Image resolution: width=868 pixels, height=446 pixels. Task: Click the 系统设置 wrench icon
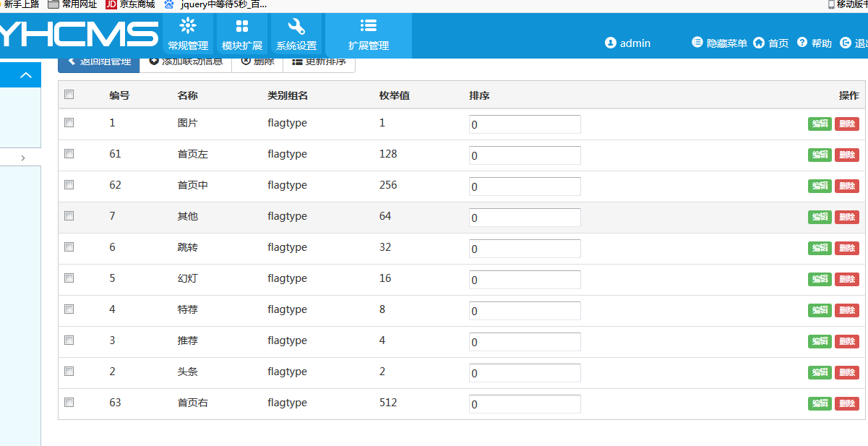pyautogui.click(x=296, y=27)
